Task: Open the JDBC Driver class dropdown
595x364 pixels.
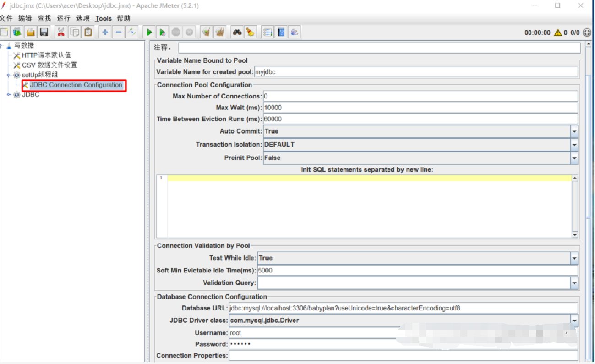Action: click(574, 321)
